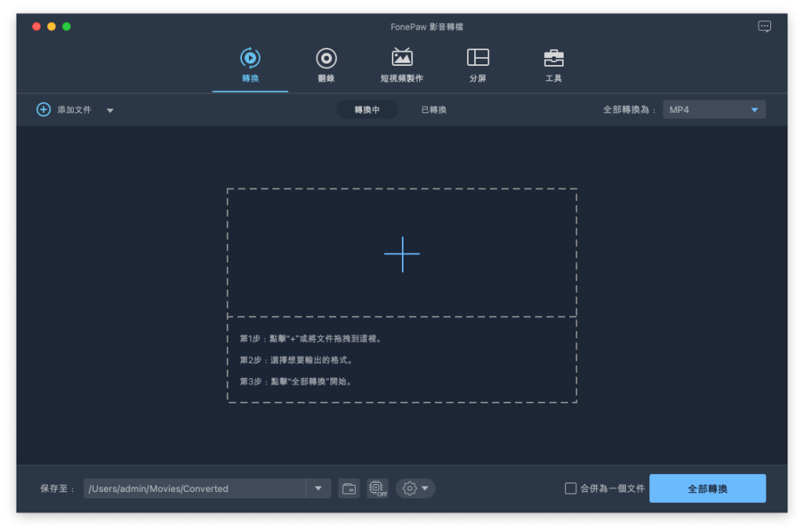Click the 保存至 label

point(57,488)
